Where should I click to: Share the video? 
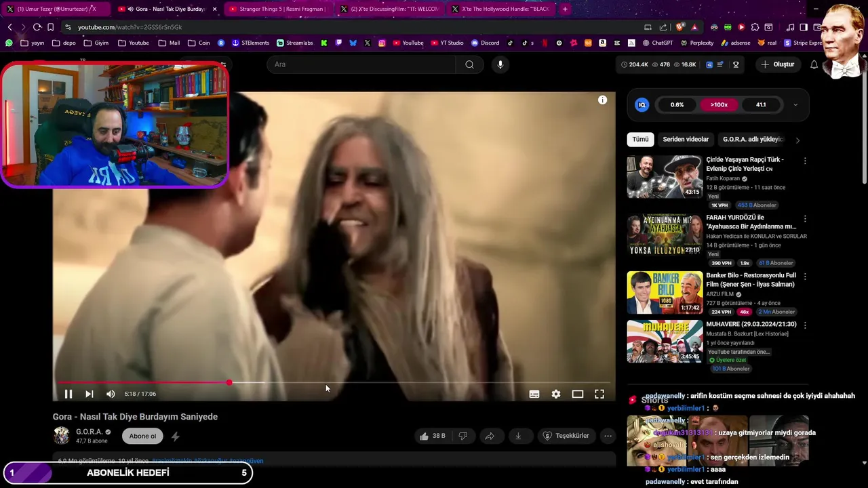pyautogui.click(x=490, y=436)
